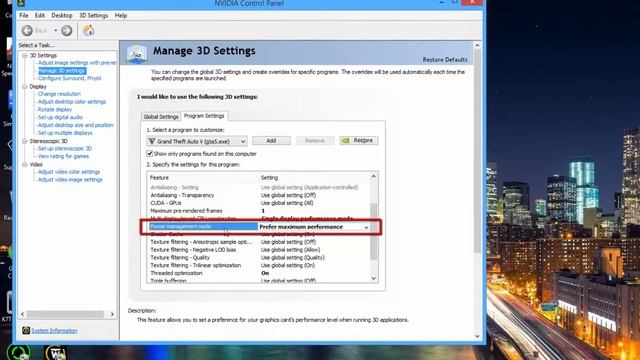Select Texture filtering - Anisotropic sample row

point(259,242)
